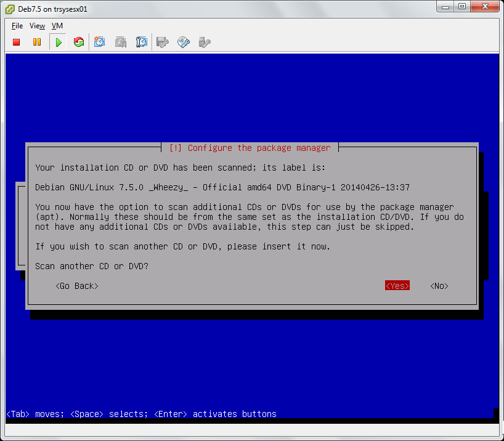The image size is (504, 441).
Task: Click the VMware console icon in title bar
Action: click(10, 9)
